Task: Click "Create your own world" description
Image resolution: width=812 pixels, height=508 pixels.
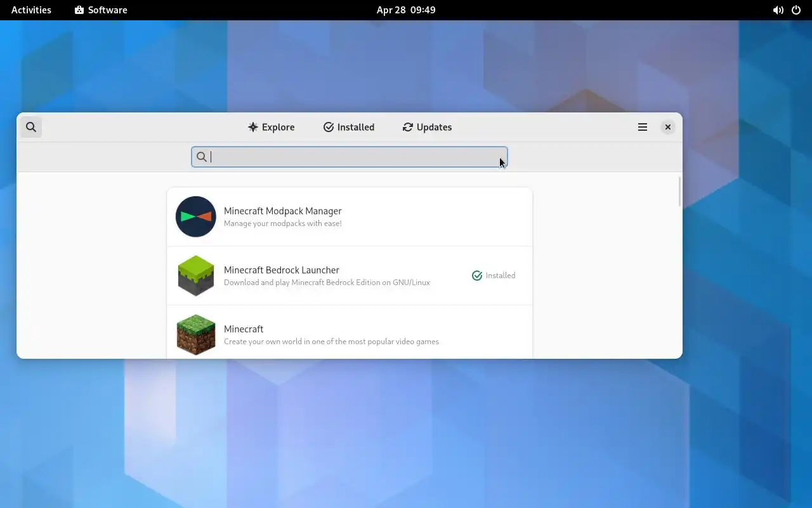Action: pyautogui.click(x=331, y=342)
